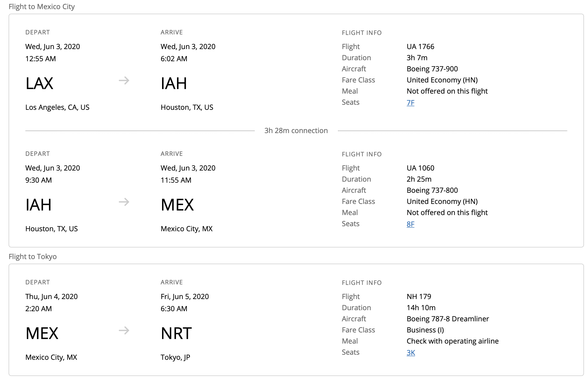Select the "Flight to Mexico City" heading

click(42, 7)
